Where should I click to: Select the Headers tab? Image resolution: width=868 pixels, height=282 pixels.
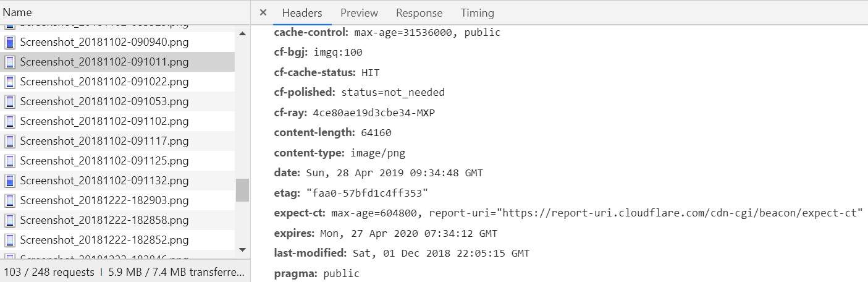point(302,12)
